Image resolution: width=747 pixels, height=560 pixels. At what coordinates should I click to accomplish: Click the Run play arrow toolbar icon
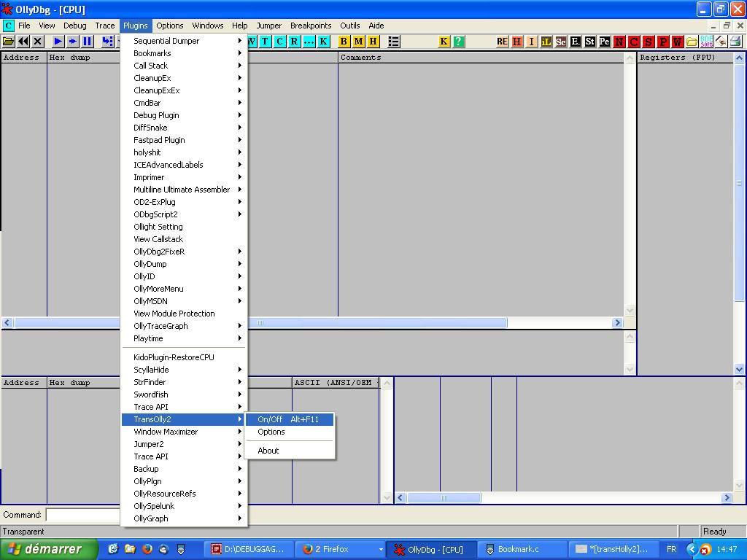[x=58, y=42]
